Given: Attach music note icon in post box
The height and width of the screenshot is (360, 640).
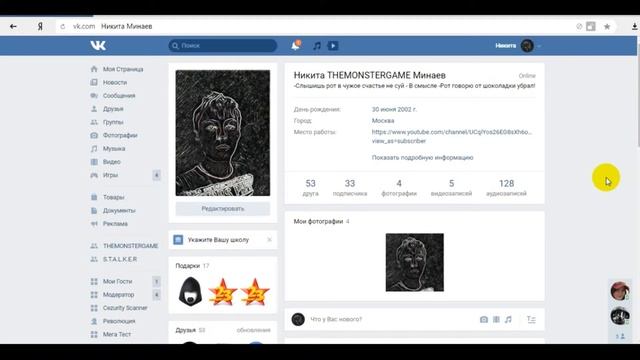Looking at the screenshot, I should (508, 319).
